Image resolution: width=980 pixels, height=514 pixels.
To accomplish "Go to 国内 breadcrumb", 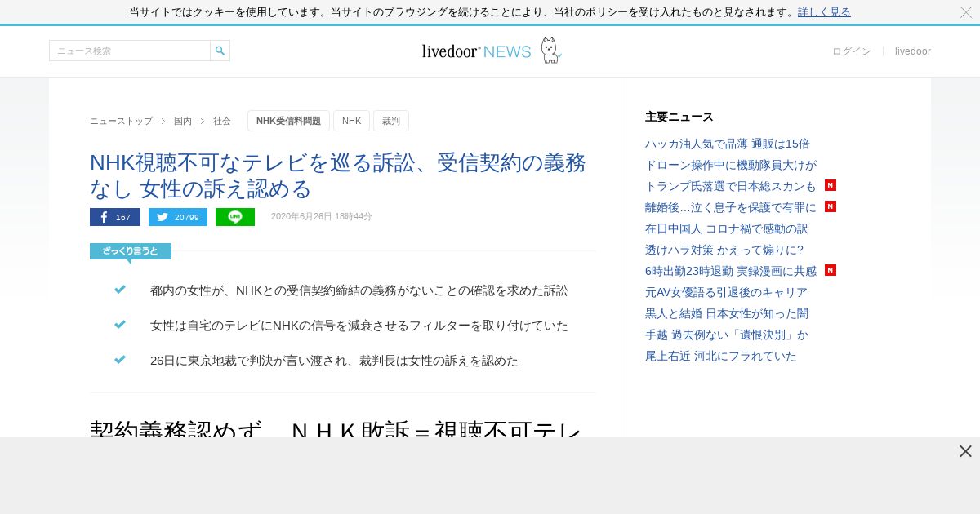I will click(x=183, y=121).
